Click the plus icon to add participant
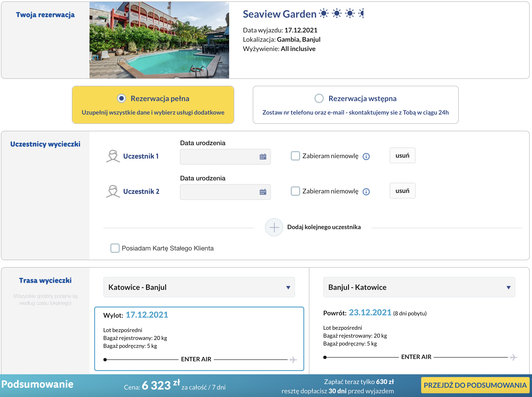This screenshot has width=532, height=397. click(x=274, y=227)
